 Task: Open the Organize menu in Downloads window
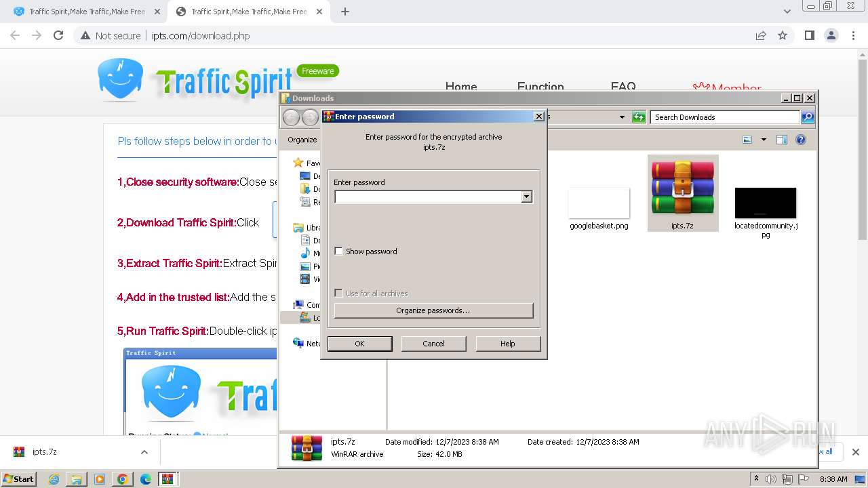click(302, 140)
